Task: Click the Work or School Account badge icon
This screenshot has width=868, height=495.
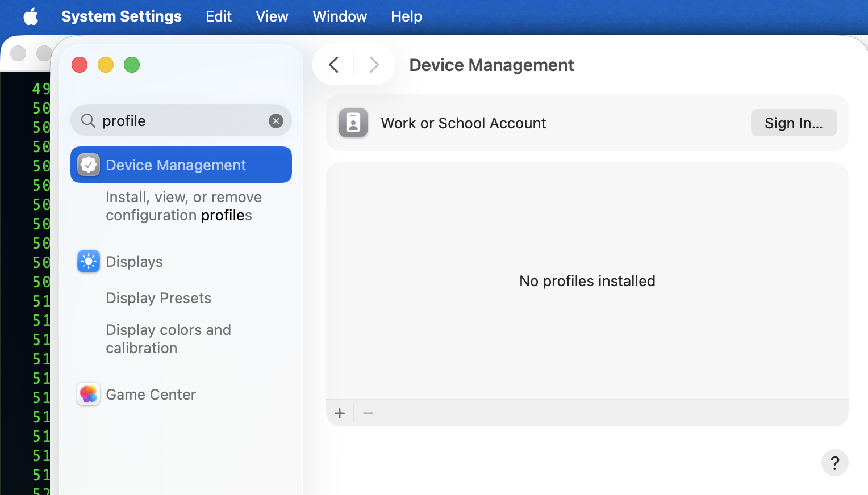Action: pos(353,123)
